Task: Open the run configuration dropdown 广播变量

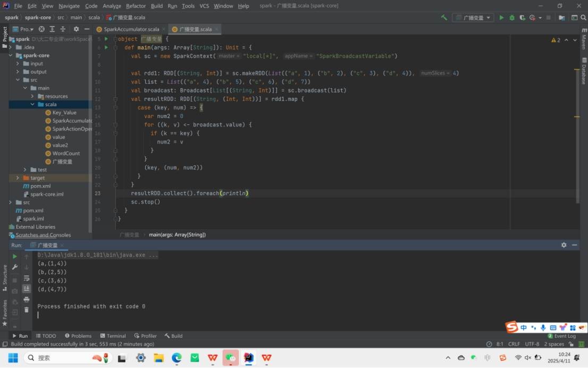Action: click(x=473, y=18)
